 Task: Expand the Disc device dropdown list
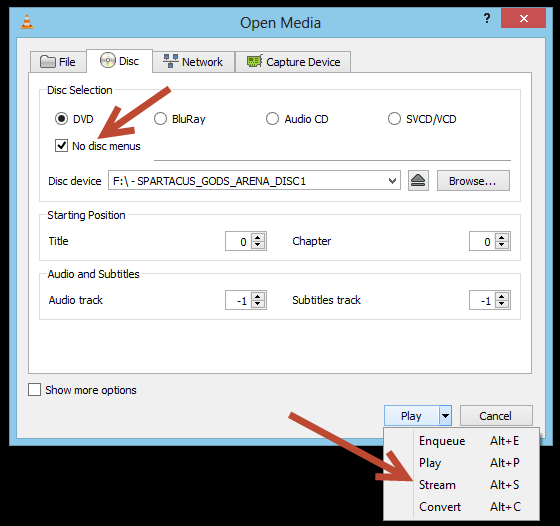(x=392, y=181)
